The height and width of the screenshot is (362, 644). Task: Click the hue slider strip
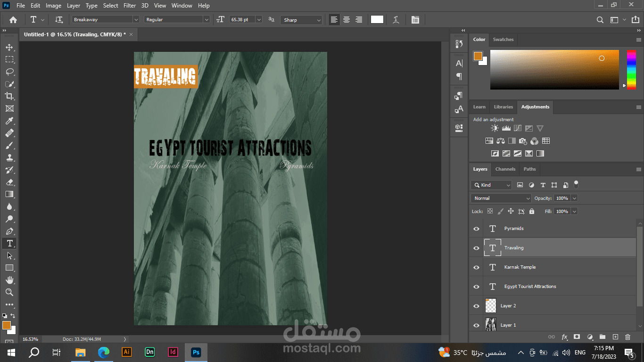click(631, 69)
